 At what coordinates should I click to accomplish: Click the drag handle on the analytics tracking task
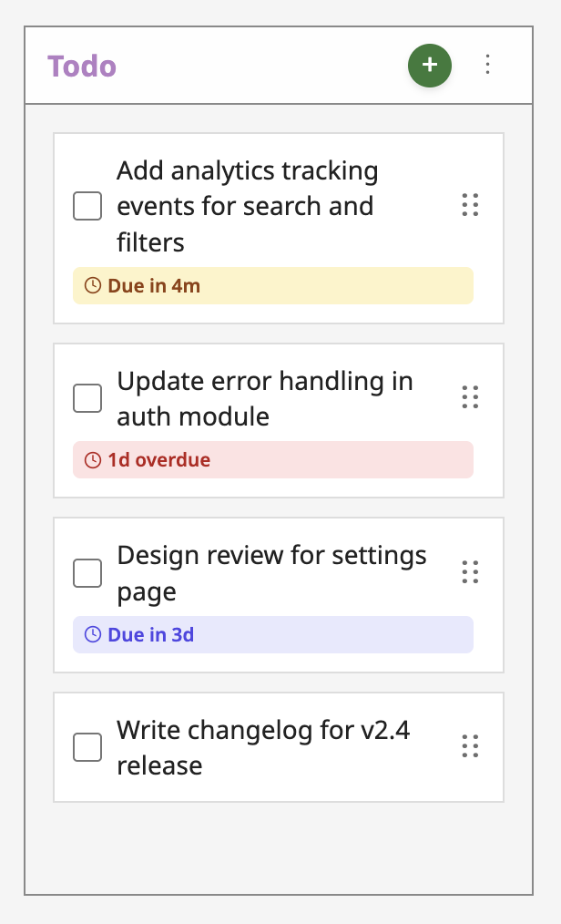pyautogui.click(x=471, y=206)
